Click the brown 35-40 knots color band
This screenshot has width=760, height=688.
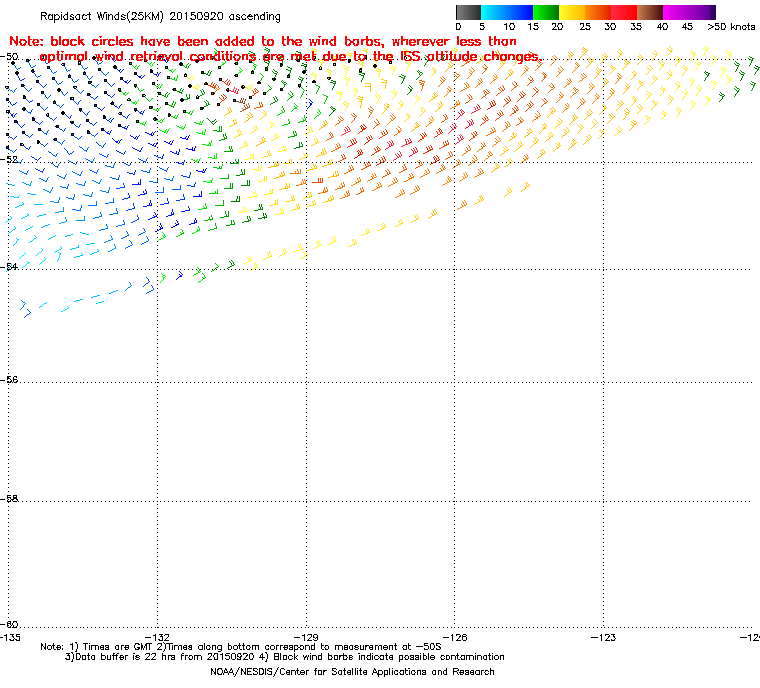point(650,12)
